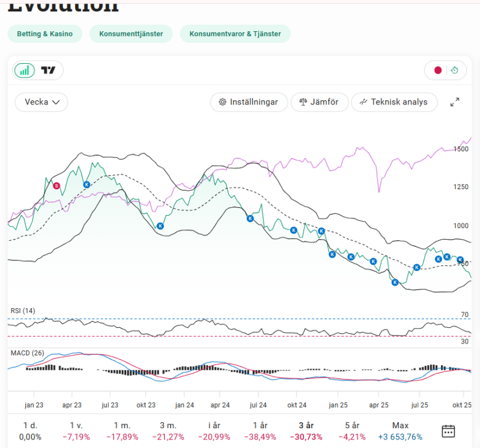Click the K marker near okt 23
This screenshot has width=480, height=448.
pyautogui.click(x=160, y=226)
